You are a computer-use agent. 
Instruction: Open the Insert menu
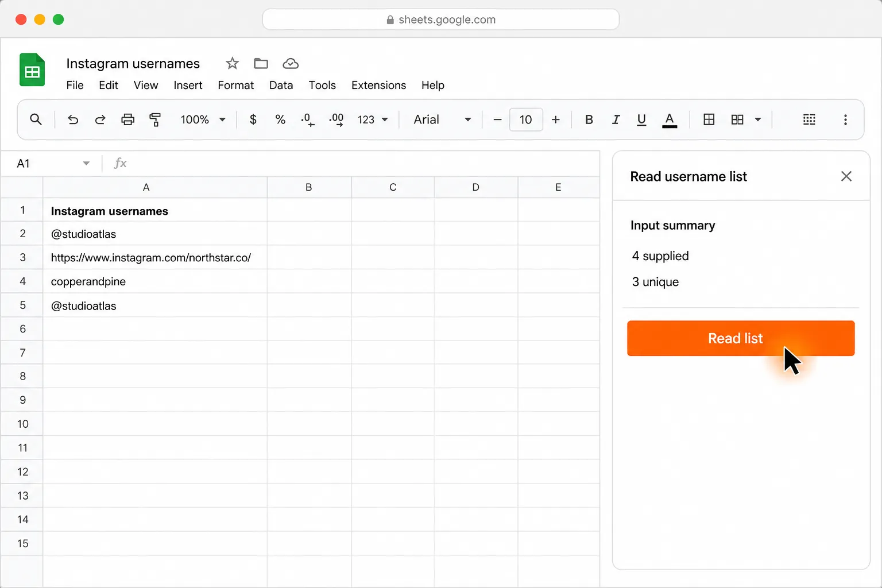click(188, 85)
